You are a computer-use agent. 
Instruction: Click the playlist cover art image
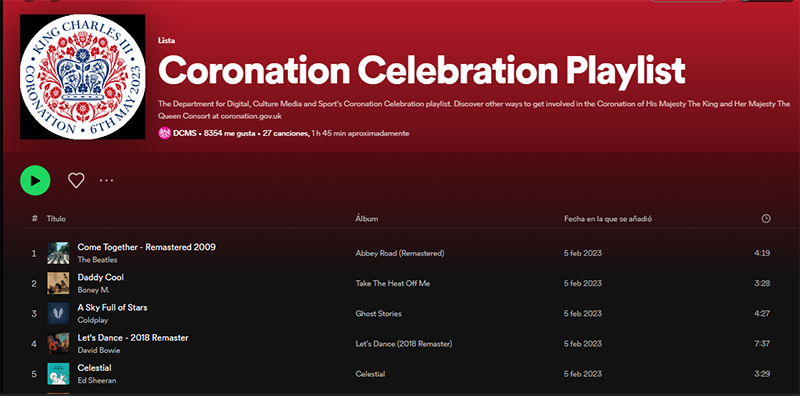click(x=83, y=77)
